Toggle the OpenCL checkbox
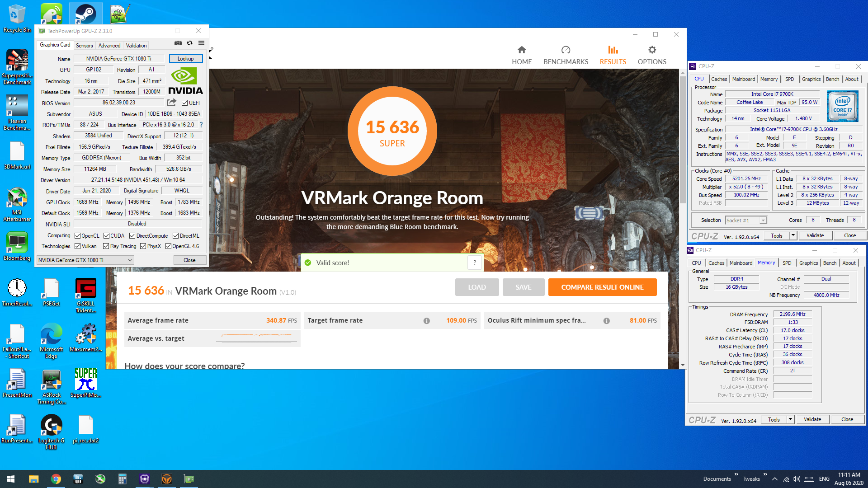The image size is (868, 488). pos(77,236)
